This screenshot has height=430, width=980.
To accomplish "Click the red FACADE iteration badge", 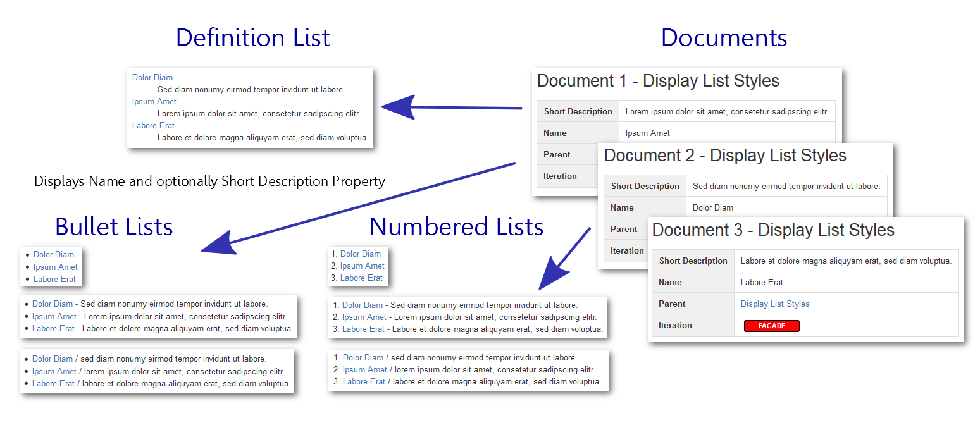I will point(771,326).
